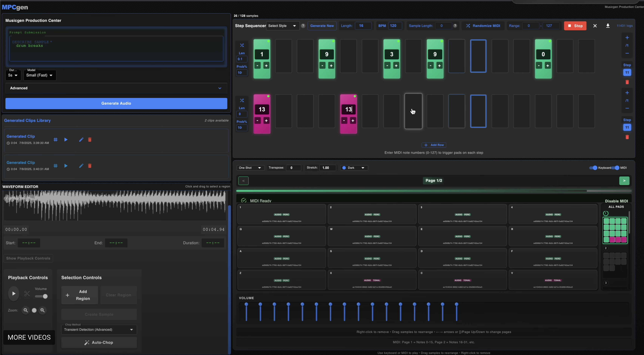Image resolution: width=644 pixels, height=355 pixels.
Task: Go to the previous pad page
Action: (243, 181)
